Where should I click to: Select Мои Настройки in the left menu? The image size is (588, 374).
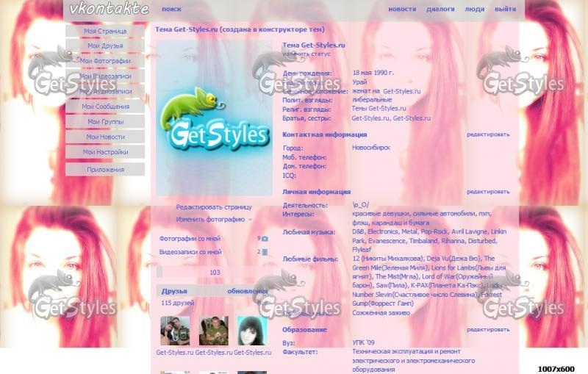(x=105, y=152)
